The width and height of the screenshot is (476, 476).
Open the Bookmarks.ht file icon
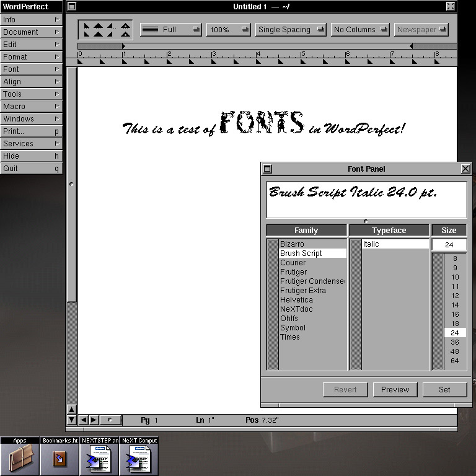59,459
